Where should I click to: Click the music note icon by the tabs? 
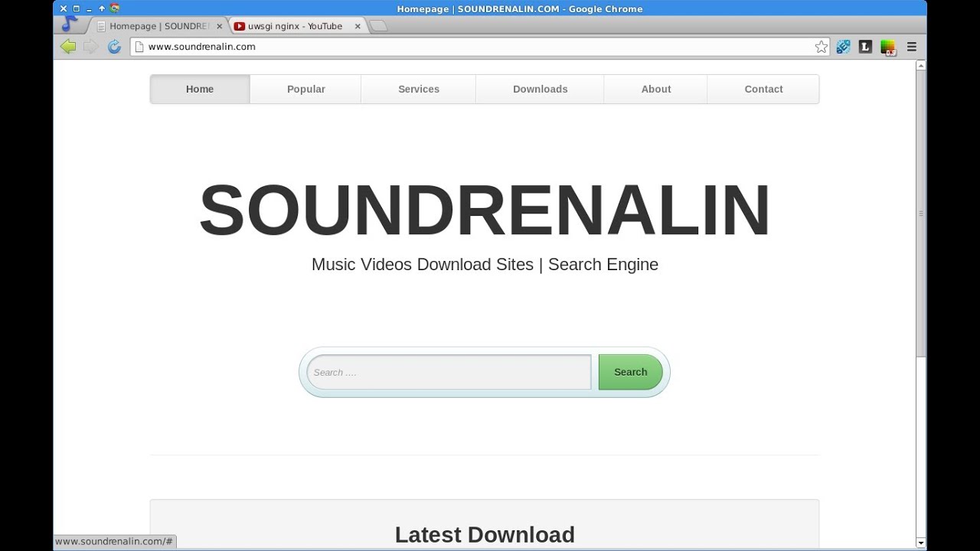(69, 23)
